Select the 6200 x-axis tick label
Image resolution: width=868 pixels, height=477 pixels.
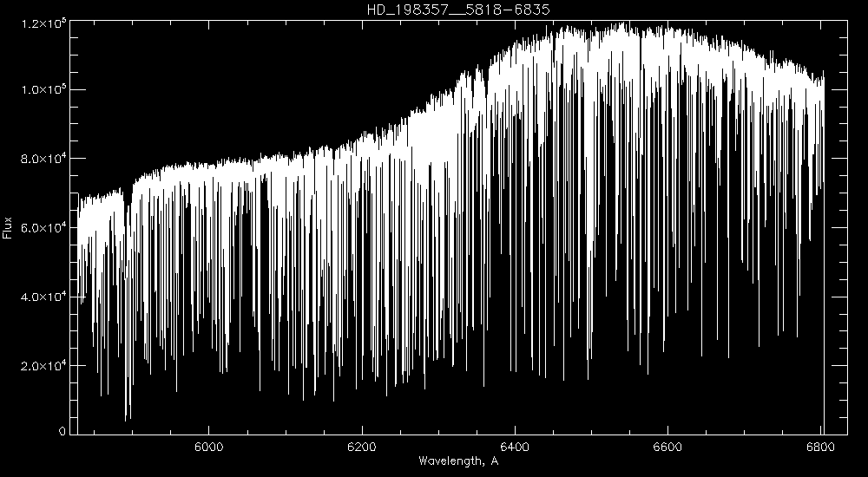pos(362,448)
